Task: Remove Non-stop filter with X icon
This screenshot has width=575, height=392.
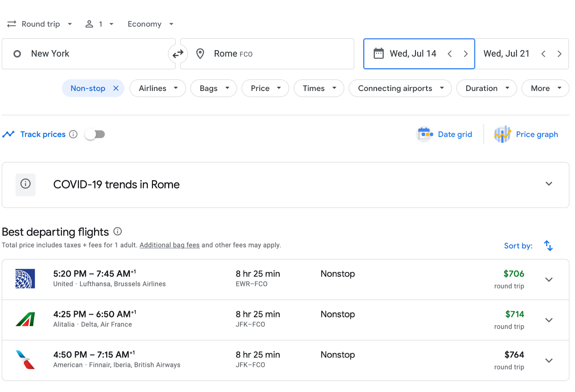Action: 116,88
